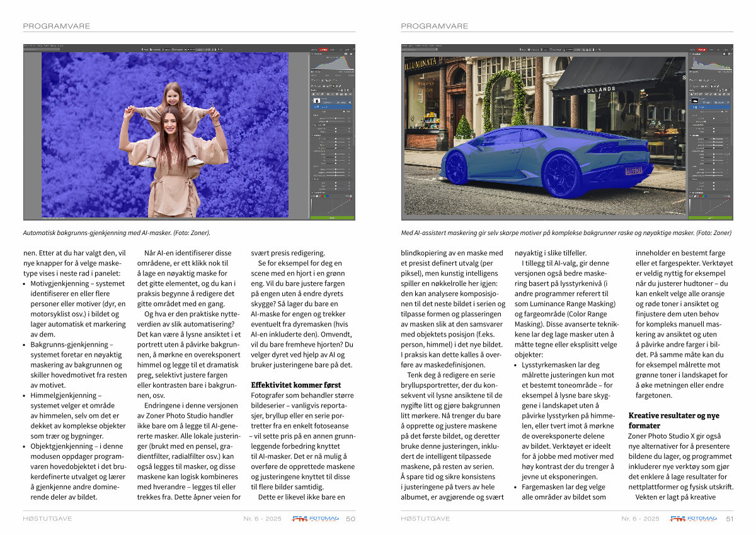
Task: Select the red Develop tab above the portrait histogram
Action: [x=324, y=49]
